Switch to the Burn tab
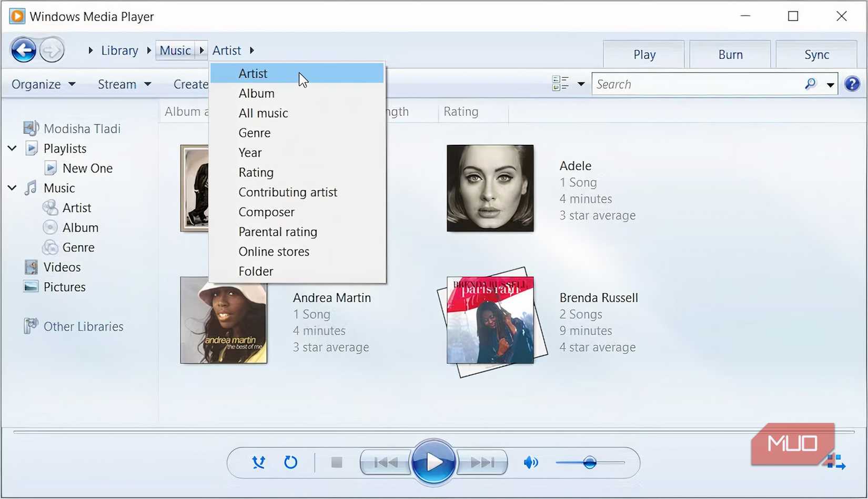 [730, 54]
